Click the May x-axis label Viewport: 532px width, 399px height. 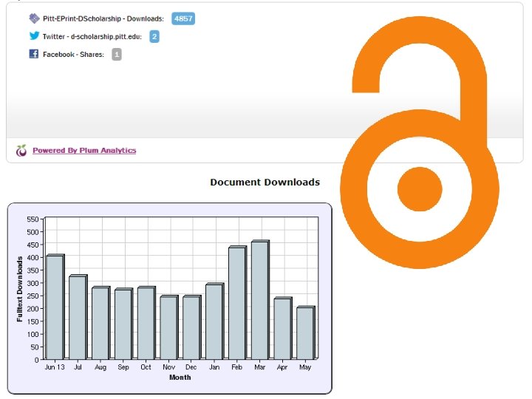click(x=305, y=367)
